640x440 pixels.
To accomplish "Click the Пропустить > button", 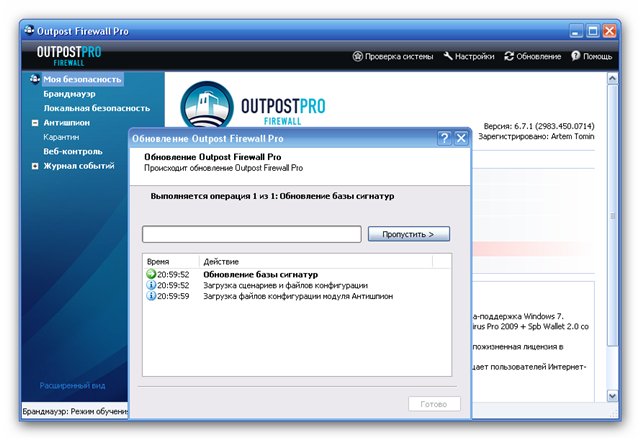I will coord(409,234).
